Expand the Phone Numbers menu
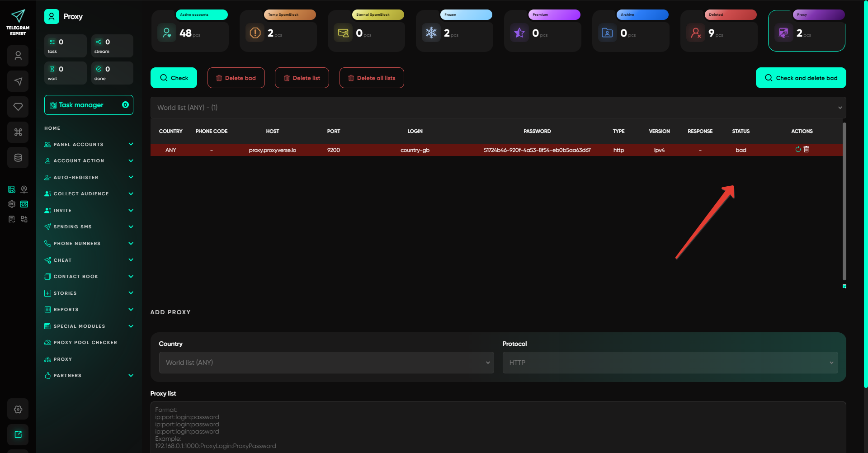This screenshot has width=868, height=453. point(89,243)
